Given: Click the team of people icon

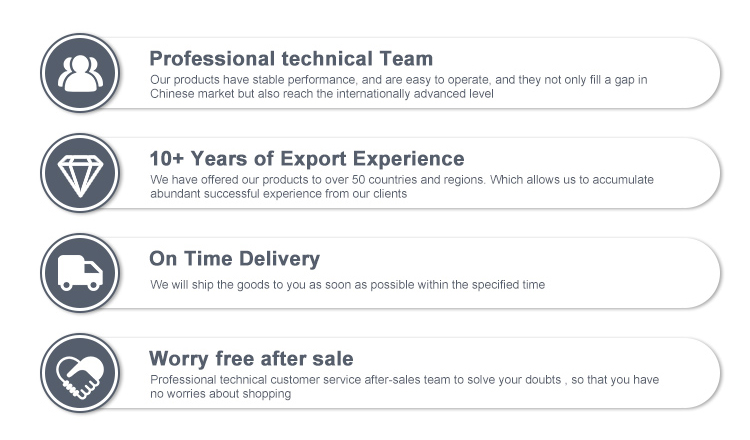Looking at the screenshot, I should coord(79,73).
